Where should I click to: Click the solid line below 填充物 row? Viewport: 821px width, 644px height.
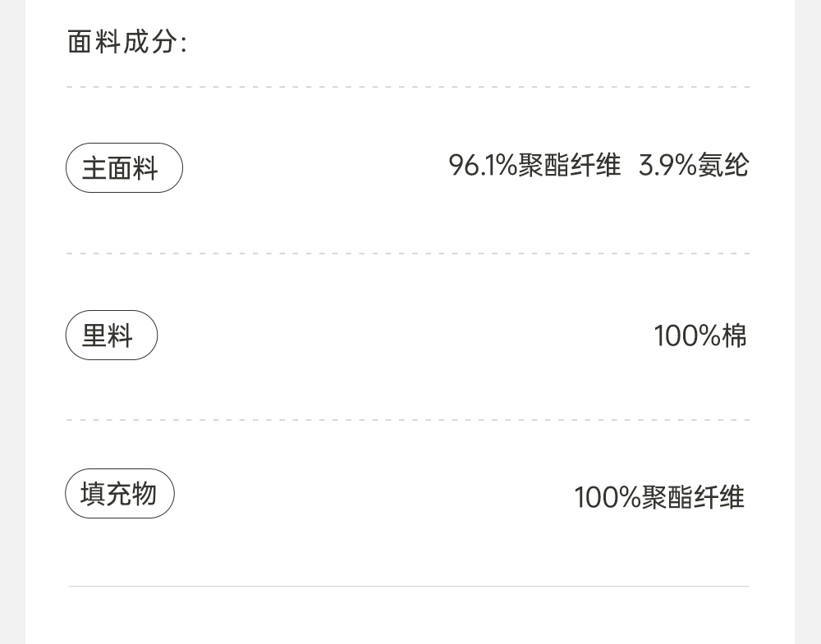point(409,587)
